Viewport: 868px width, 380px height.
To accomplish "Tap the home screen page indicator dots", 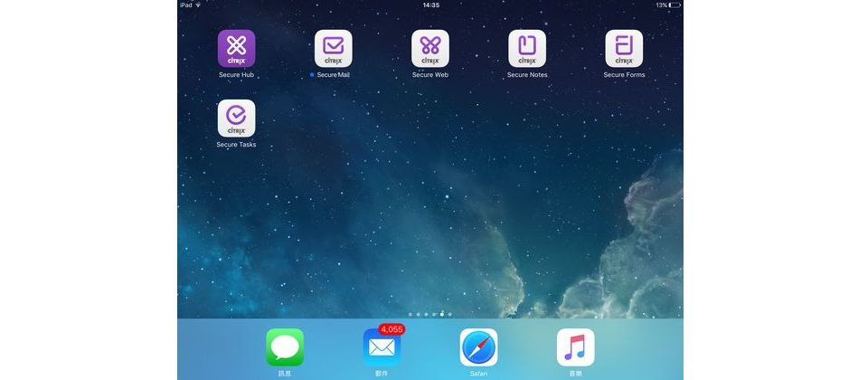I will click(x=430, y=314).
